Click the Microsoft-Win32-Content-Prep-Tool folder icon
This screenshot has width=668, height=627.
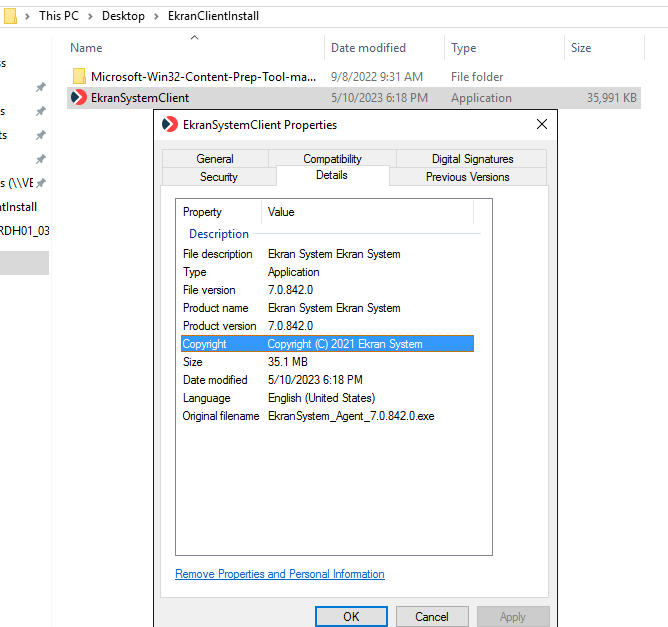[79, 76]
